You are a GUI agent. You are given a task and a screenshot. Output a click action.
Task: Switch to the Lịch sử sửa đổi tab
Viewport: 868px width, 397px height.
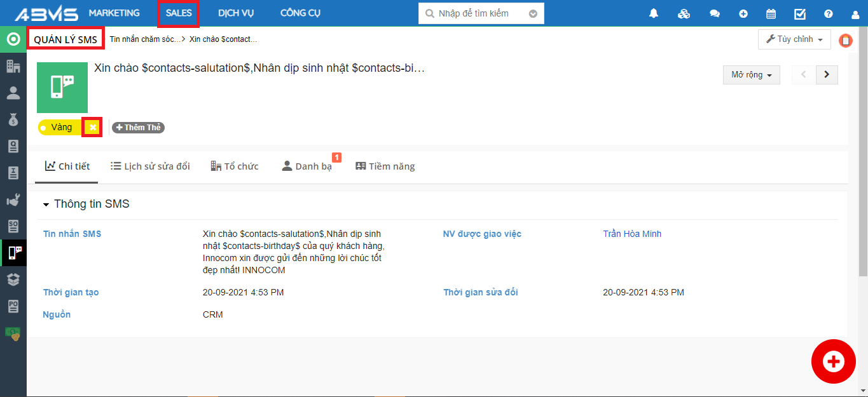point(150,166)
